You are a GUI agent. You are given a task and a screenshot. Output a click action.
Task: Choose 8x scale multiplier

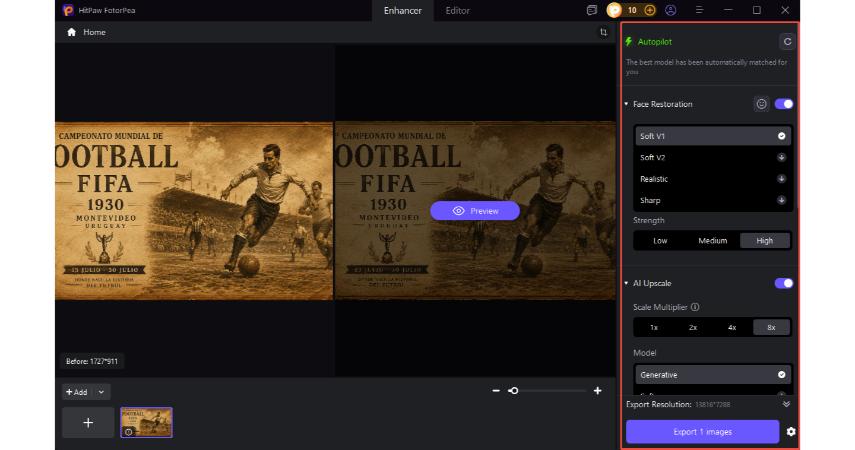coord(771,327)
